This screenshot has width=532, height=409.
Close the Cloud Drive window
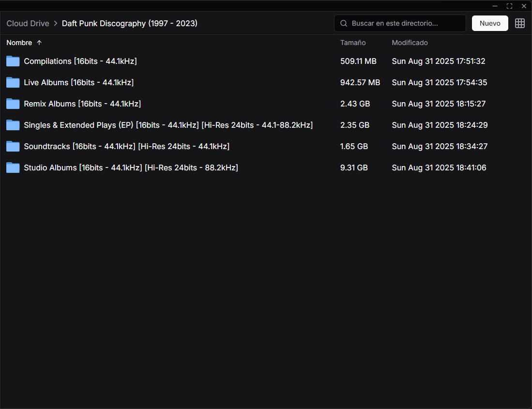(524, 6)
